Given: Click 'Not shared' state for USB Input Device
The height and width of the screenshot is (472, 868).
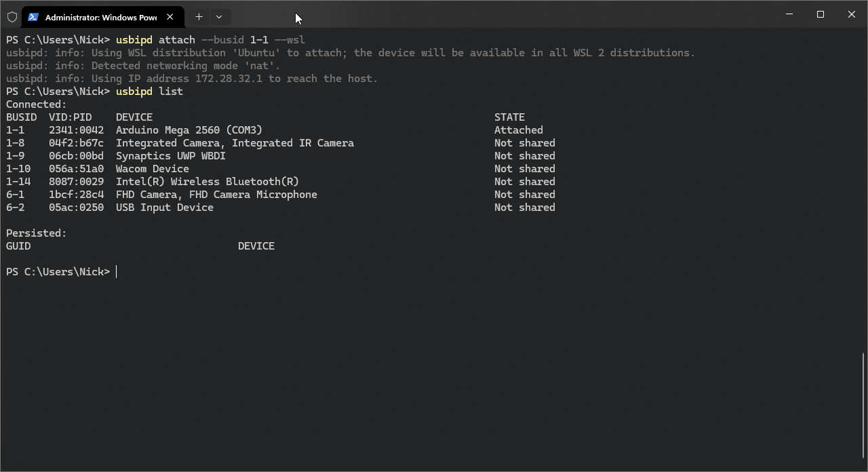Looking at the screenshot, I should tap(525, 208).
